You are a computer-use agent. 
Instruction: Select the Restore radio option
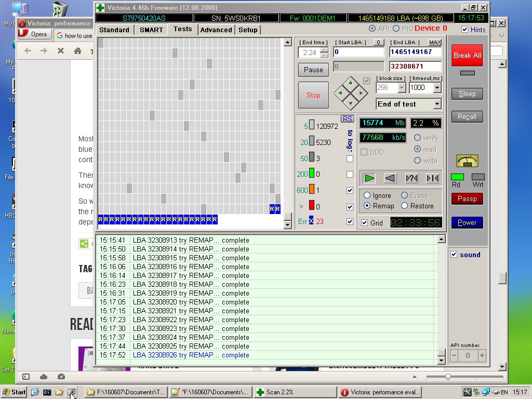(404, 206)
